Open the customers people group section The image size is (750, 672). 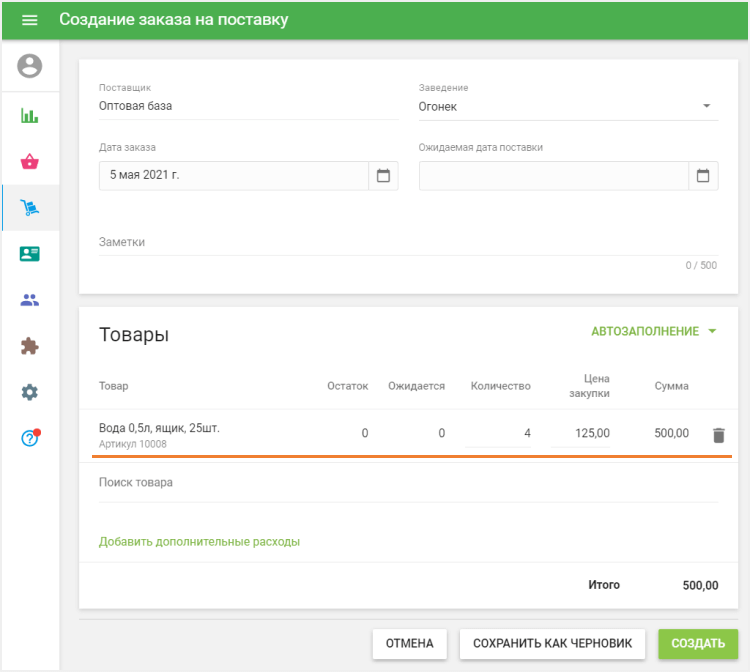pyautogui.click(x=30, y=300)
